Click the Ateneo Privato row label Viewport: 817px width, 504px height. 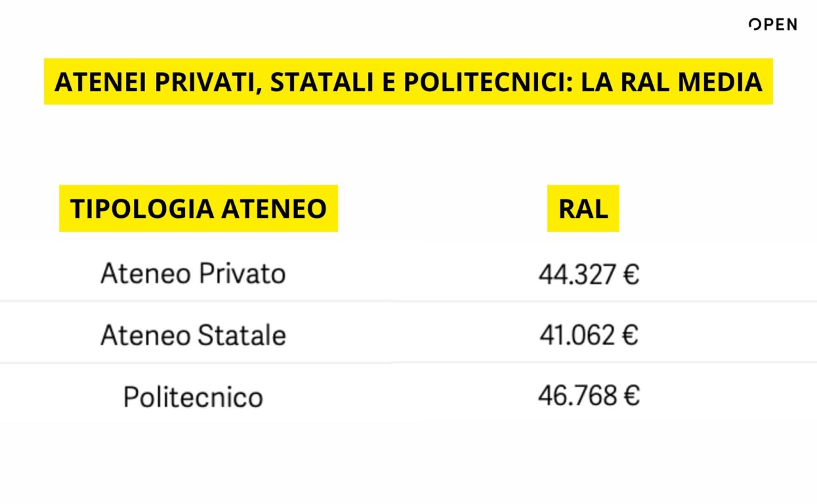click(x=194, y=273)
